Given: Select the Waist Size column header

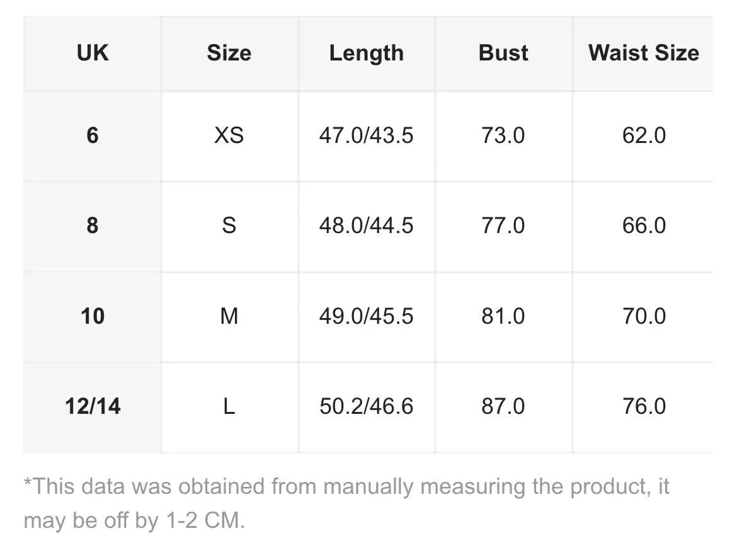Looking at the screenshot, I should [x=643, y=53].
